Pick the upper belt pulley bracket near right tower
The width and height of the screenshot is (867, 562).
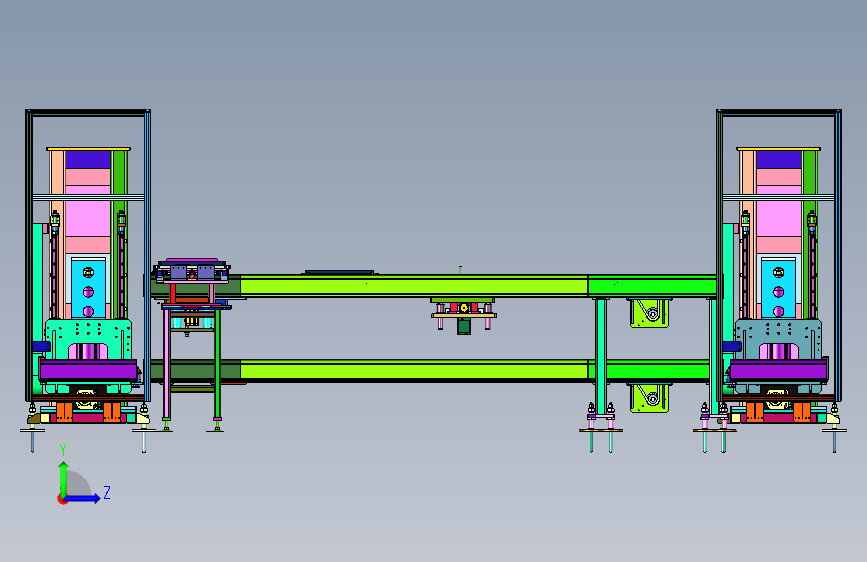[x=649, y=313]
